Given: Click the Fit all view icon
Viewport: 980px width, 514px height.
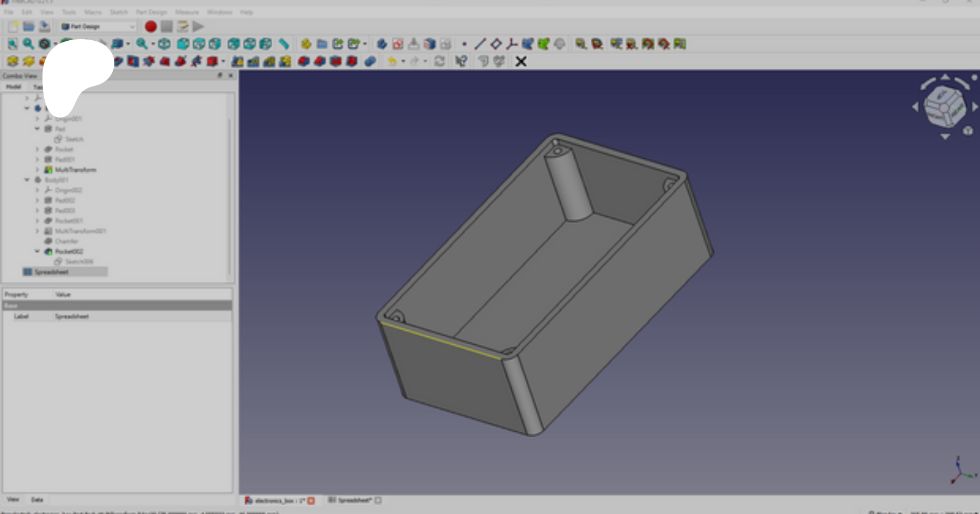Looking at the screenshot, I should pos(13,44).
